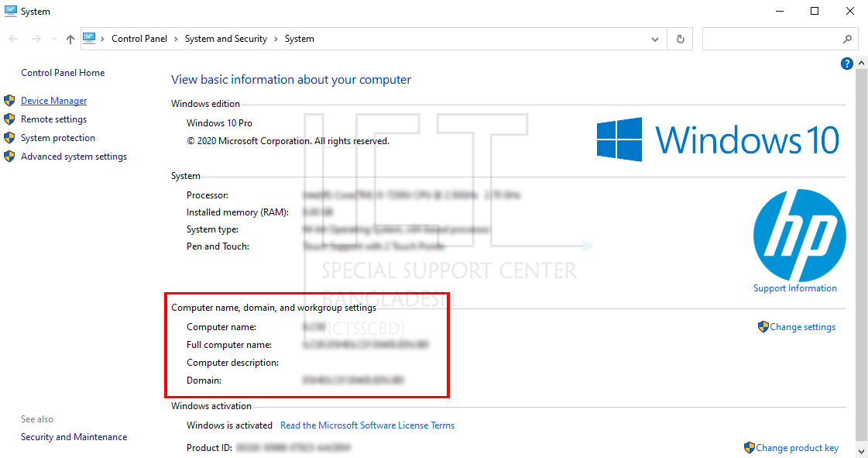Click "View basic information about your computer" heading
The image size is (868, 458).
291,80
